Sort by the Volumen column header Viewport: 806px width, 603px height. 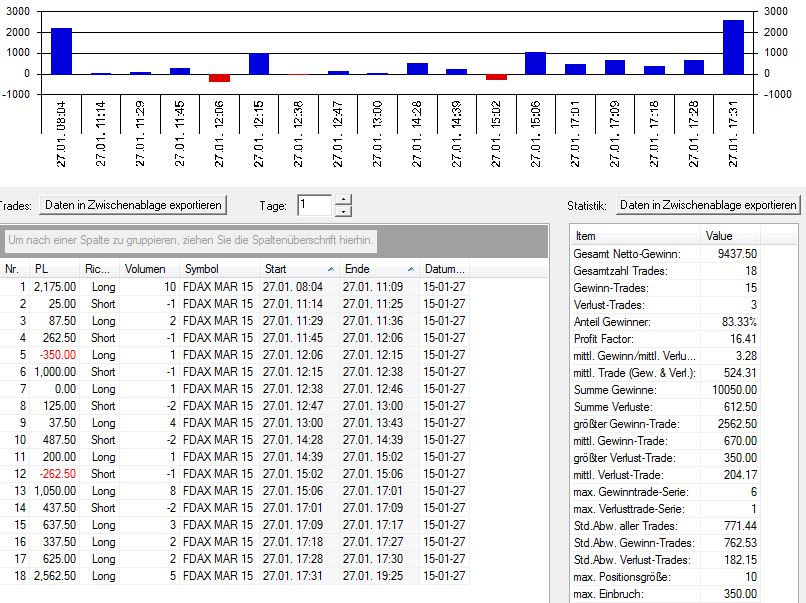(x=149, y=269)
